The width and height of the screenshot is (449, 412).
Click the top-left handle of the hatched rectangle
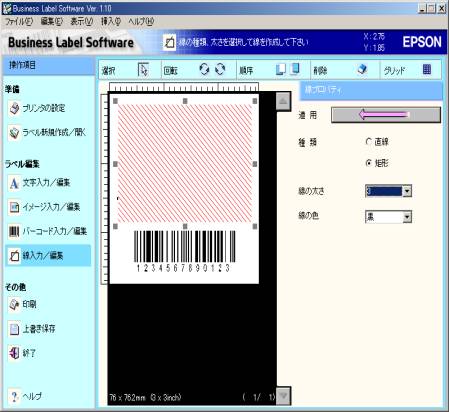[x=115, y=101]
